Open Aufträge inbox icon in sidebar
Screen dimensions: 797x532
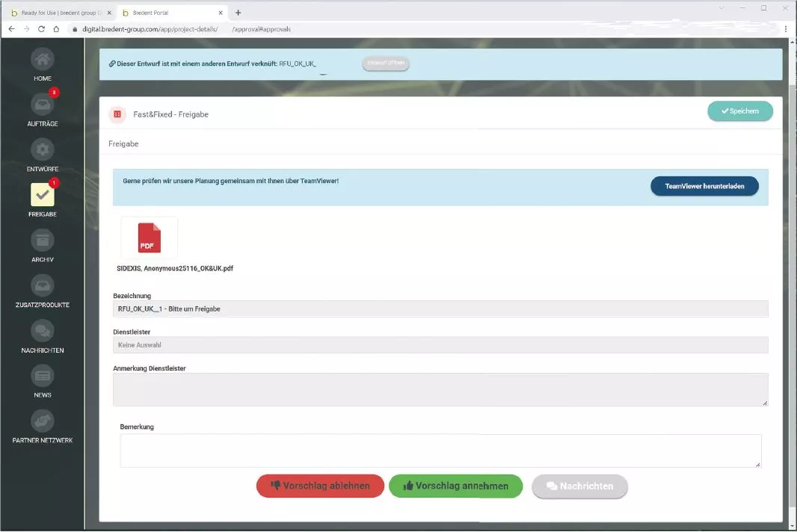click(43, 105)
